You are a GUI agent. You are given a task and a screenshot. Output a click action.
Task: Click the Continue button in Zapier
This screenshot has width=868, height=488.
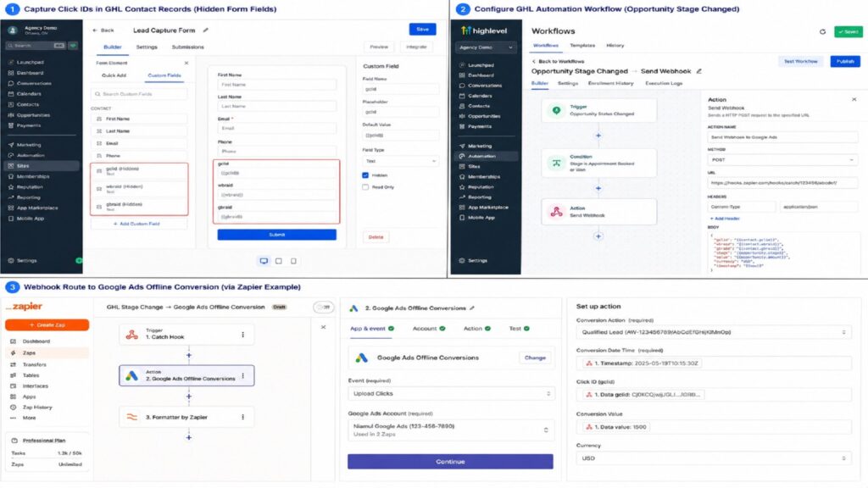pyautogui.click(x=450, y=462)
